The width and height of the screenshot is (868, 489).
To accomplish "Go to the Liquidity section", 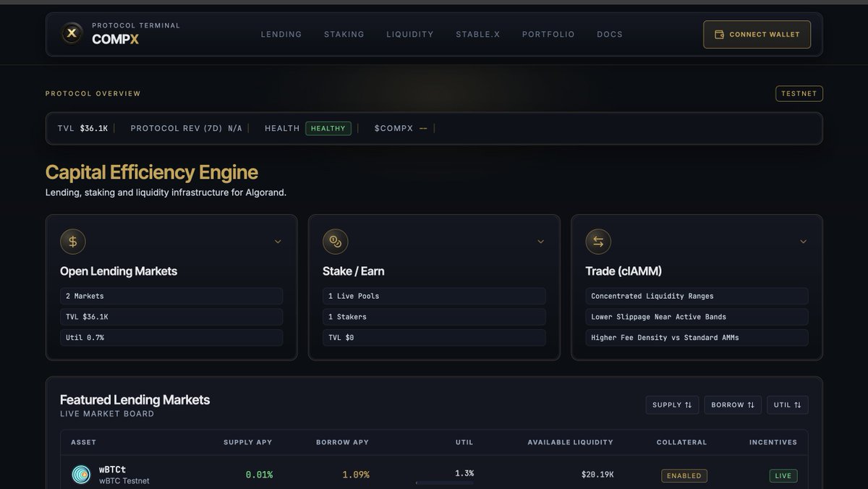I will click(410, 34).
